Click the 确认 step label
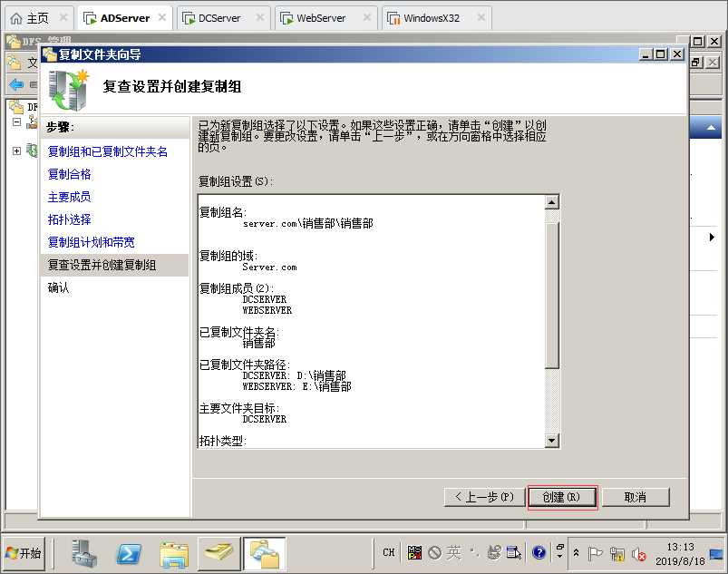The width and height of the screenshot is (728, 574). pyautogui.click(x=59, y=288)
